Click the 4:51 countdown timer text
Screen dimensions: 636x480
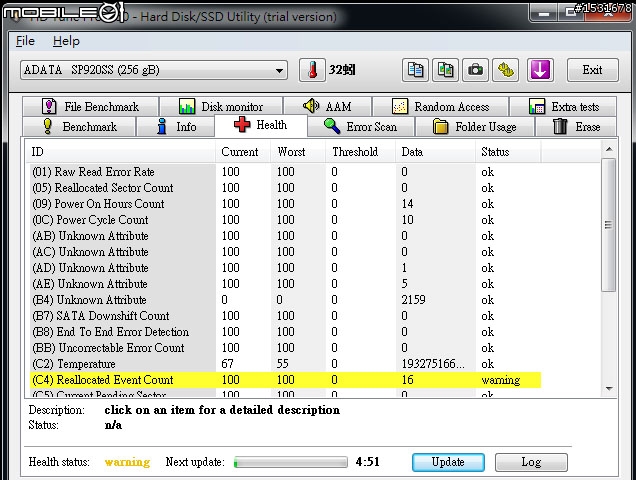(367, 462)
